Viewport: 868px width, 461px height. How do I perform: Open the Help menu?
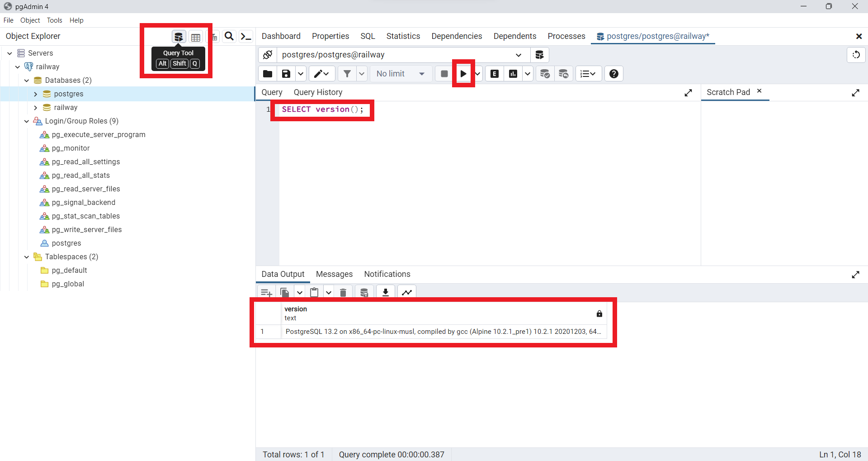(76, 20)
